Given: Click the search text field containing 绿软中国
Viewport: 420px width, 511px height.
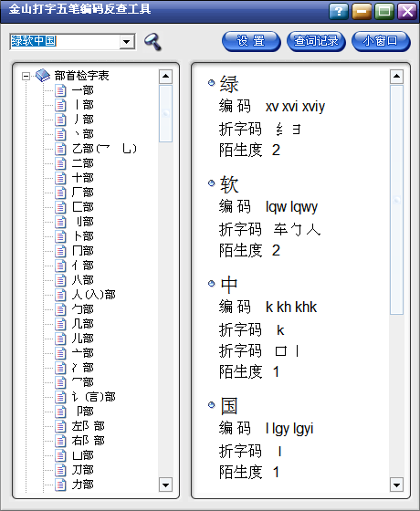Looking at the screenshot, I should point(65,41).
